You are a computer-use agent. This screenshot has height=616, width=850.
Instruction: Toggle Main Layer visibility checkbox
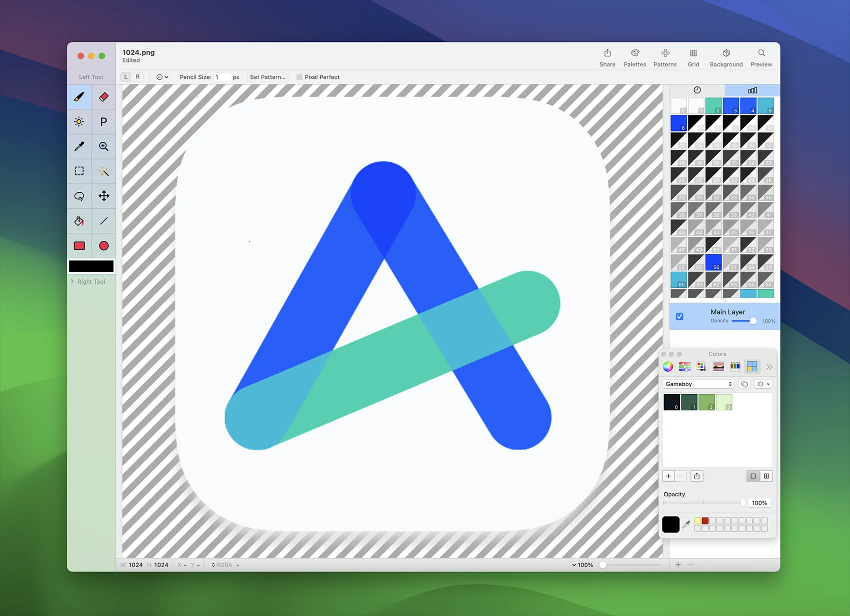pos(679,316)
